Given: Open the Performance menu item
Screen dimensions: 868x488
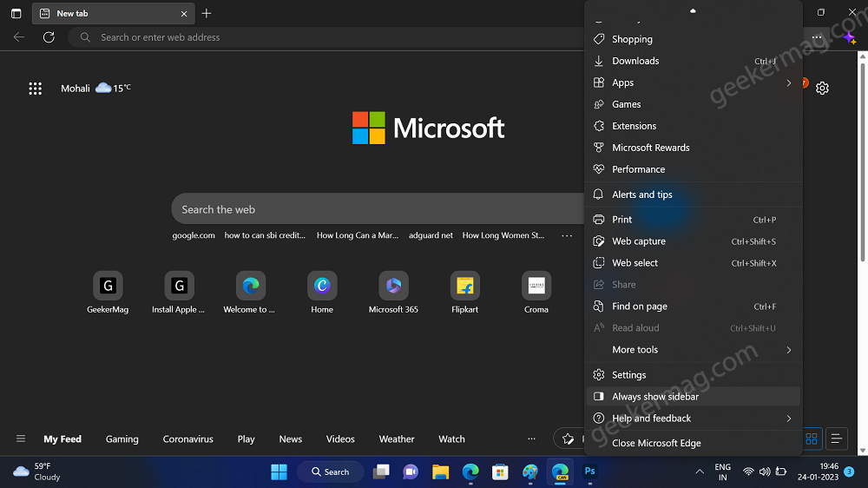Looking at the screenshot, I should [693, 169].
